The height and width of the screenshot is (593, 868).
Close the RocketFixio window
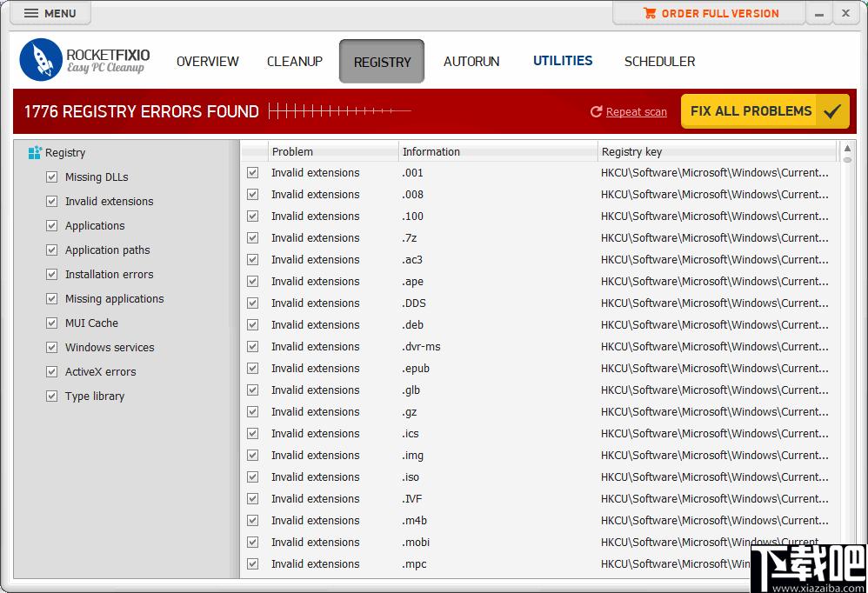(846, 13)
